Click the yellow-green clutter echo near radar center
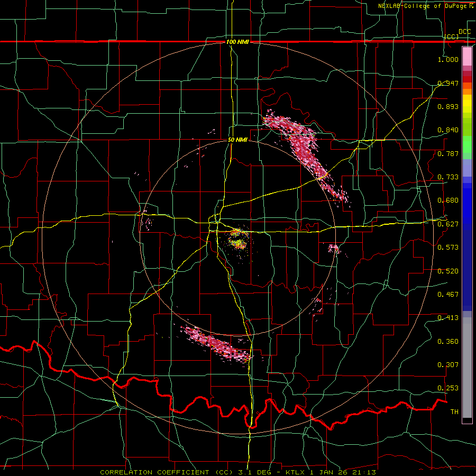The width and height of the screenshot is (476, 476). tap(239, 240)
